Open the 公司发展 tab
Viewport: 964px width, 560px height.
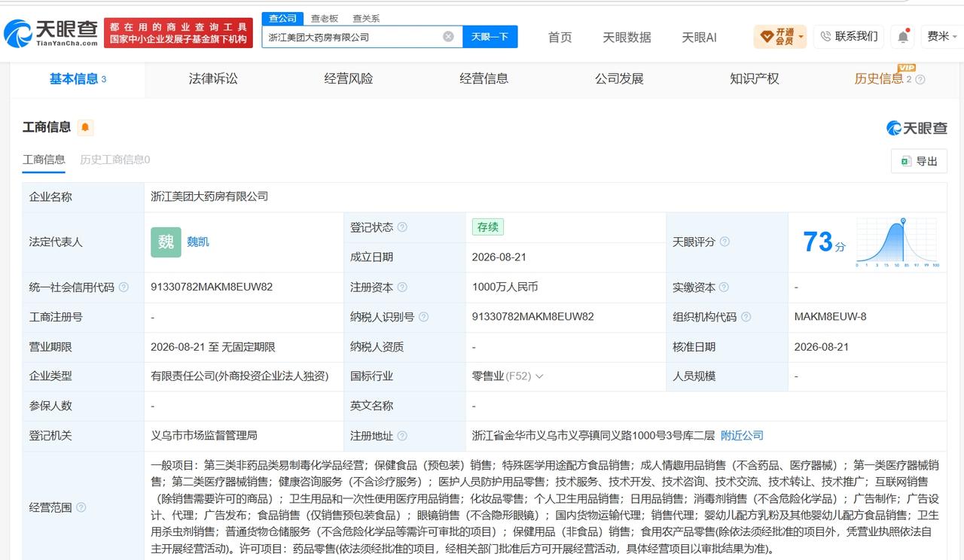619,78
